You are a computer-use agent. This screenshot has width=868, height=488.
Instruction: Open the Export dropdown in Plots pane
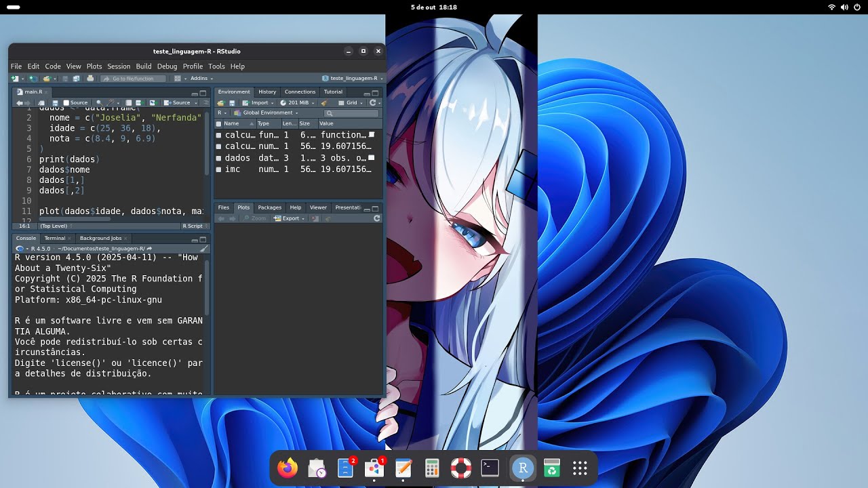pos(290,218)
